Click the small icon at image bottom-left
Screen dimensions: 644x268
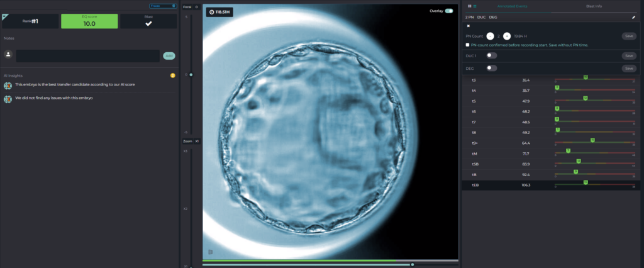pos(211,252)
